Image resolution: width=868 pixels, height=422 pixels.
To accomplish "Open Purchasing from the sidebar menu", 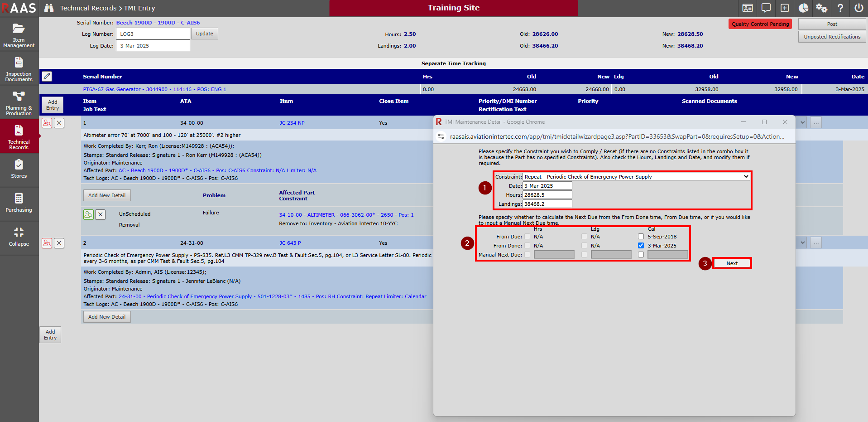I will (19, 203).
